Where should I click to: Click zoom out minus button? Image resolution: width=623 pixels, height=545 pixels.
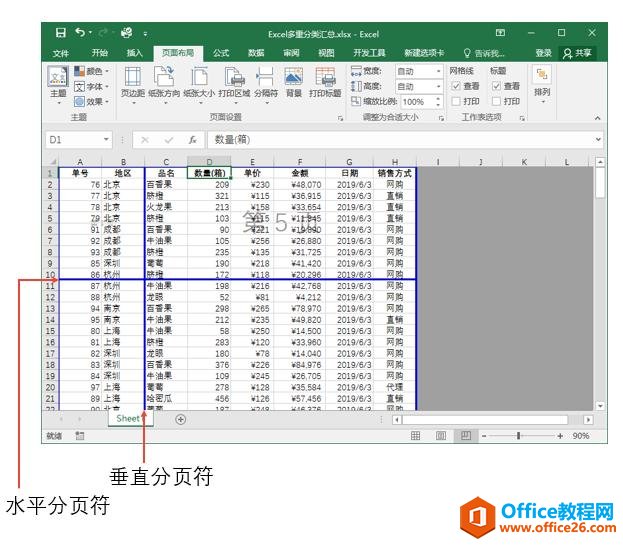coord(484,436)
